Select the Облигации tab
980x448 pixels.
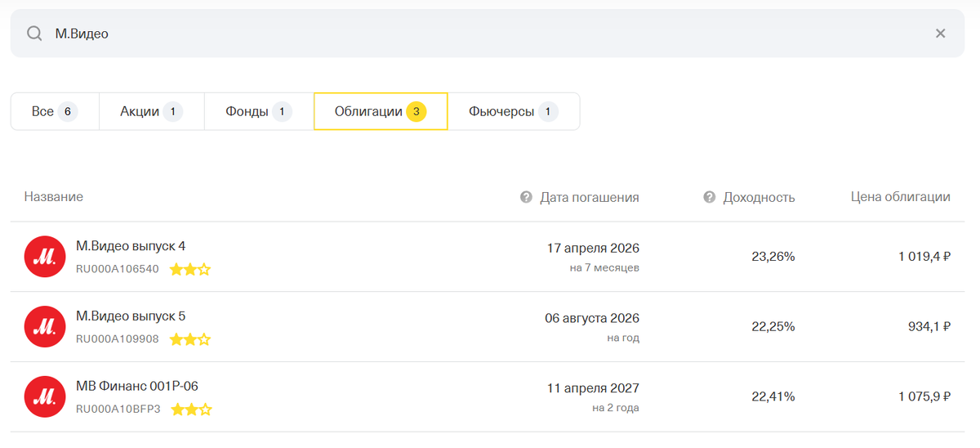coord(381,111)
